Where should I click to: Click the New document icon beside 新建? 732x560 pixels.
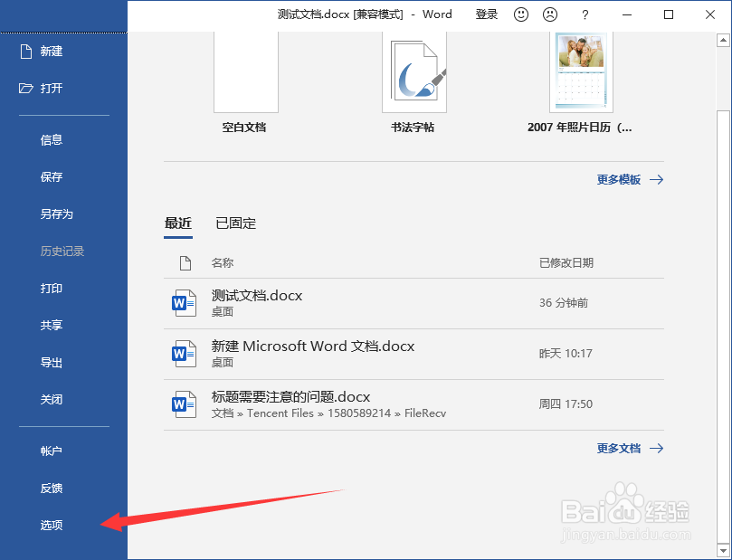[x=26, y=52]
